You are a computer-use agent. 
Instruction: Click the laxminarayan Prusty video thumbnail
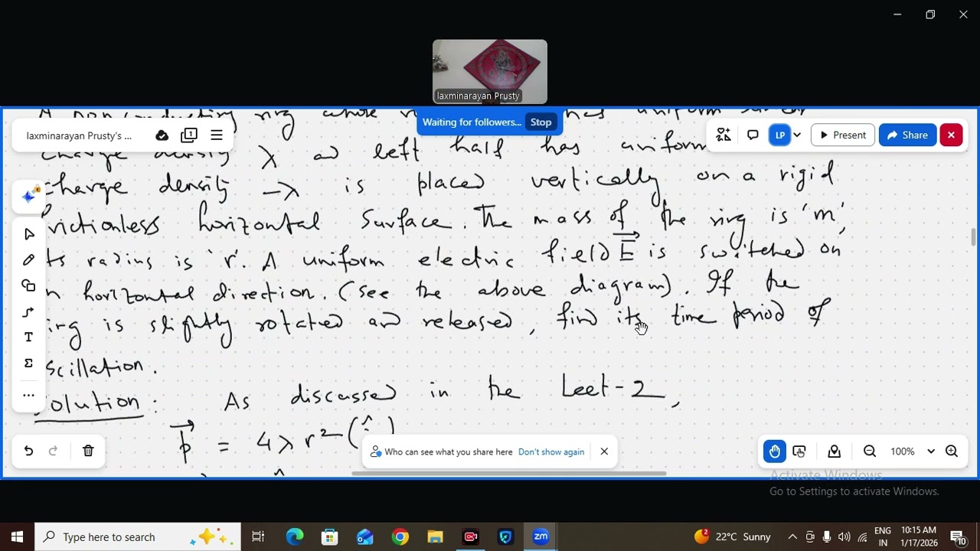(490, 71)
